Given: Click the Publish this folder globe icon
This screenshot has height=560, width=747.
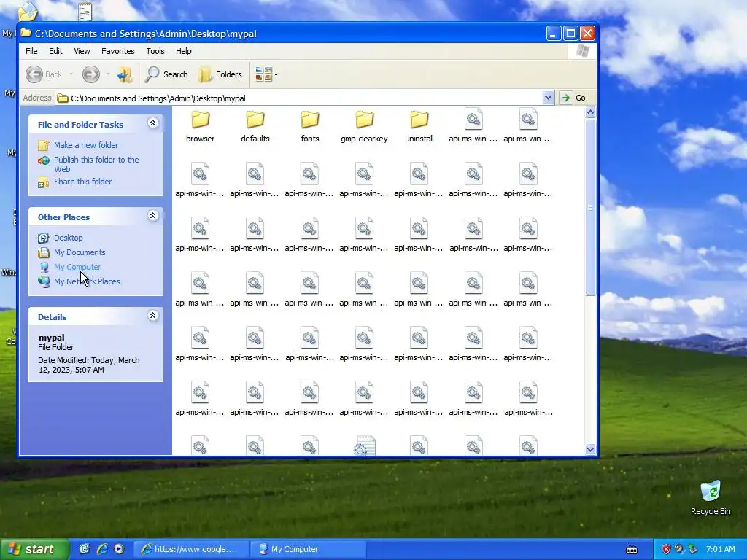Looking at the screenshot, I should 43,160.
